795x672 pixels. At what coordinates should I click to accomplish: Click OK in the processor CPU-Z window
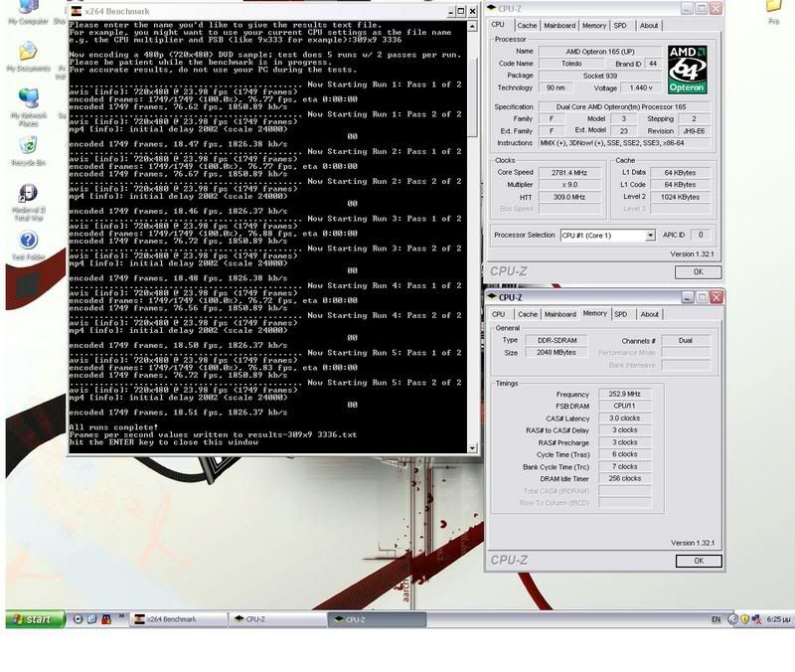click(698, 272)
